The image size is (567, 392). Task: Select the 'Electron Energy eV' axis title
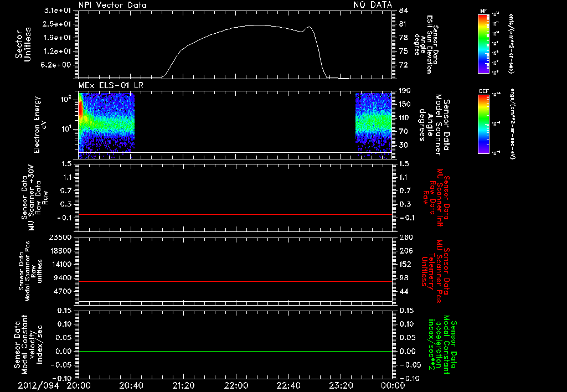40,125
